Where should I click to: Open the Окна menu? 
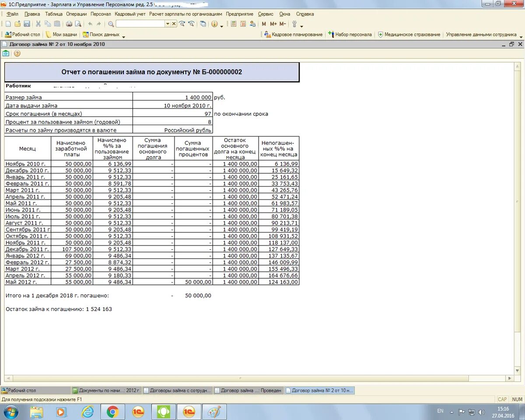(x=284, y=14)
